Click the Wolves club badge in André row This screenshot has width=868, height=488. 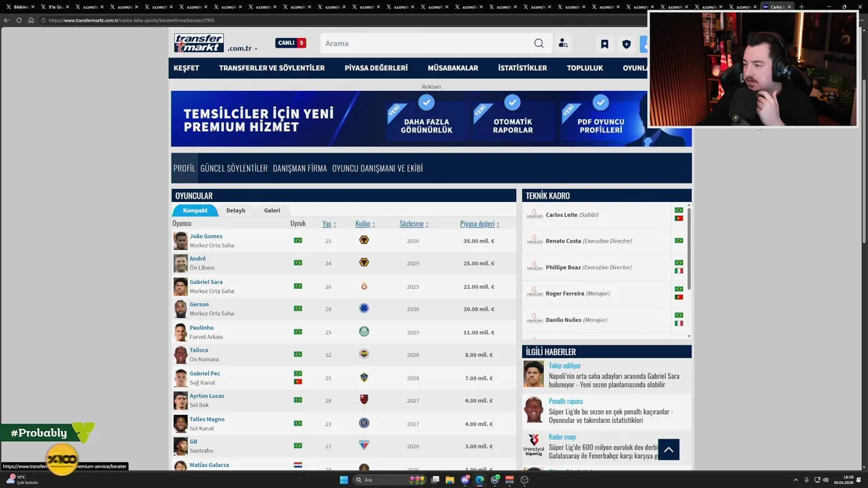(x=364, y=263)
